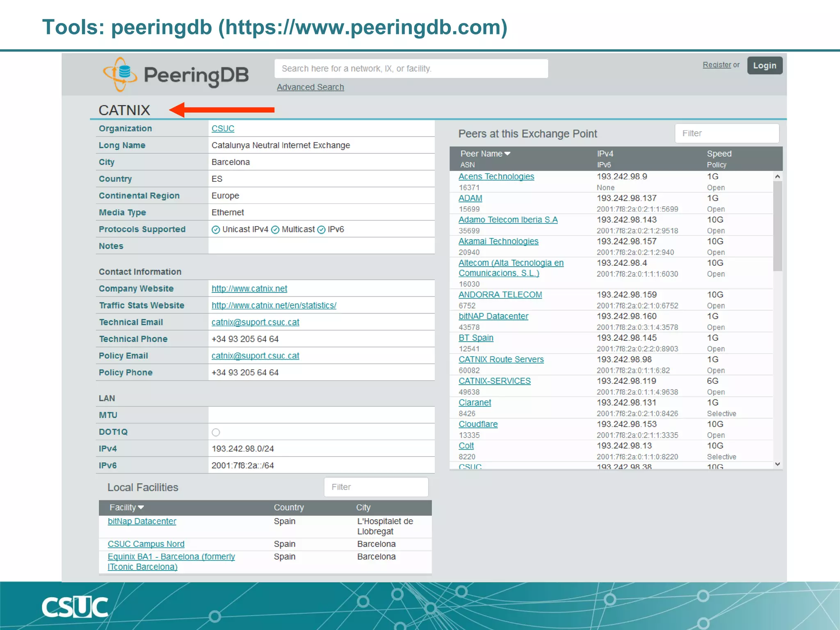
Task: Open CATNIX Route Servers peer
Action: (x=501, y=359)
